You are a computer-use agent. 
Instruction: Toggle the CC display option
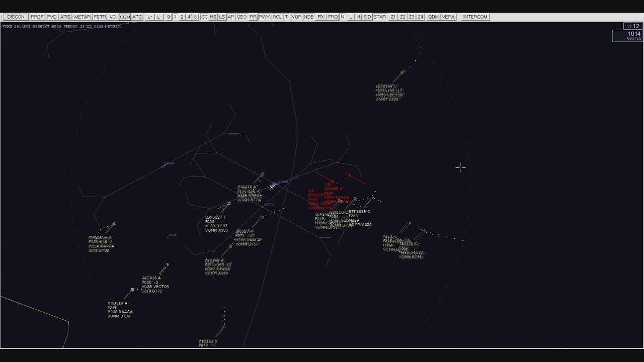[204, 17]
